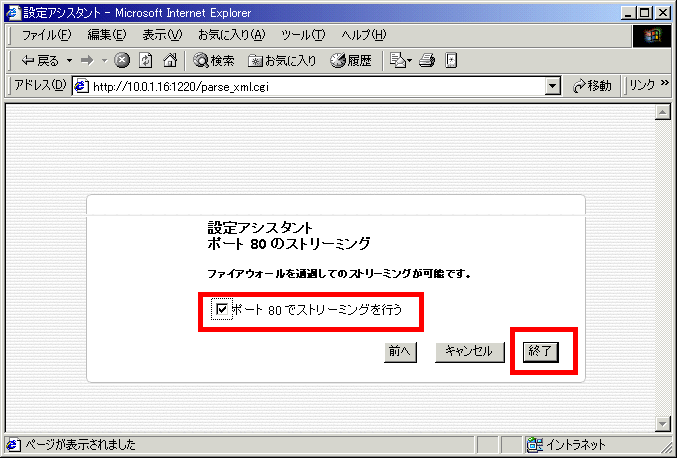Click the IE page icon in address bar
The width and height of the screenshot is (677, 458).
82,87
